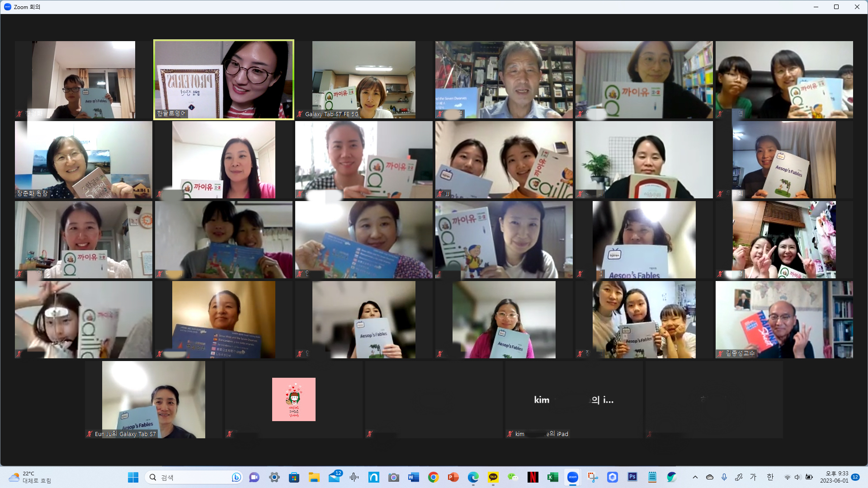
Task: Toggle the microphone icon in system tray
Action: point(724,477)
